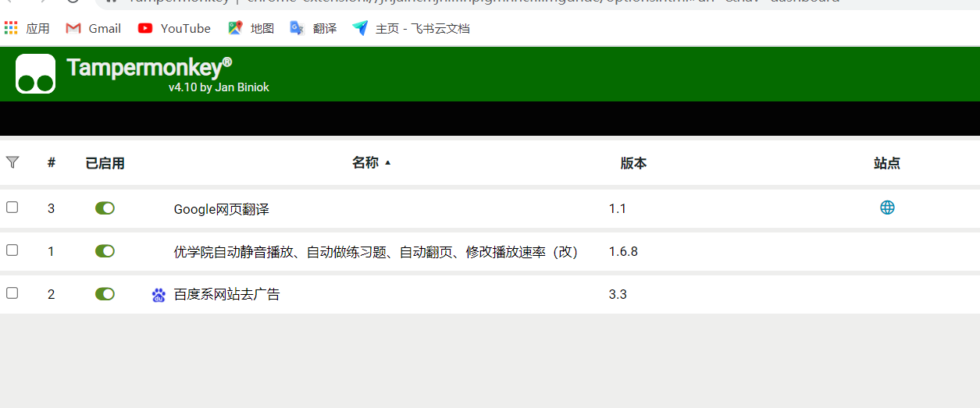Open the YouTube bookmark
This screenshot has height=408, width=980.
pos(174,28)
